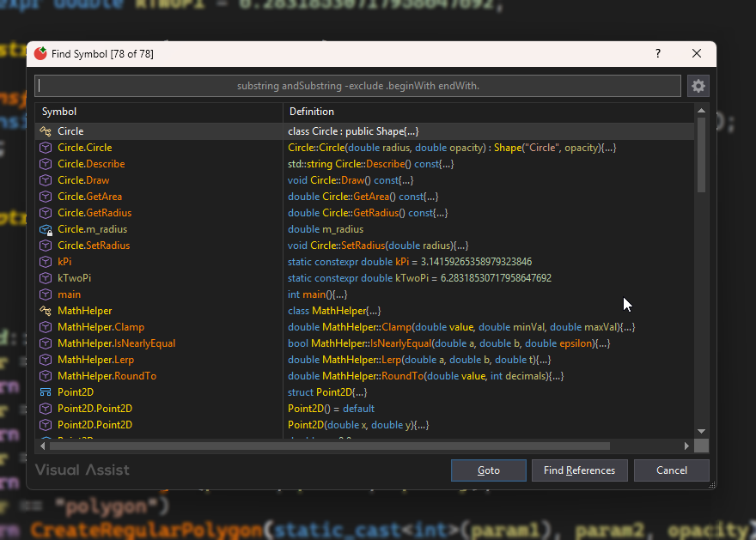Select the Circle.Describe symbol name

point(91,164)
